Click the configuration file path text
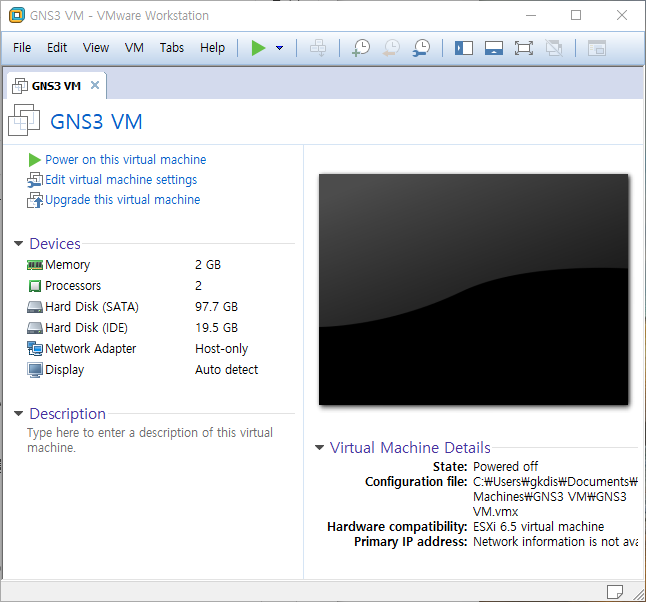Viewport: 646px width, 602px height. (555, 497)
